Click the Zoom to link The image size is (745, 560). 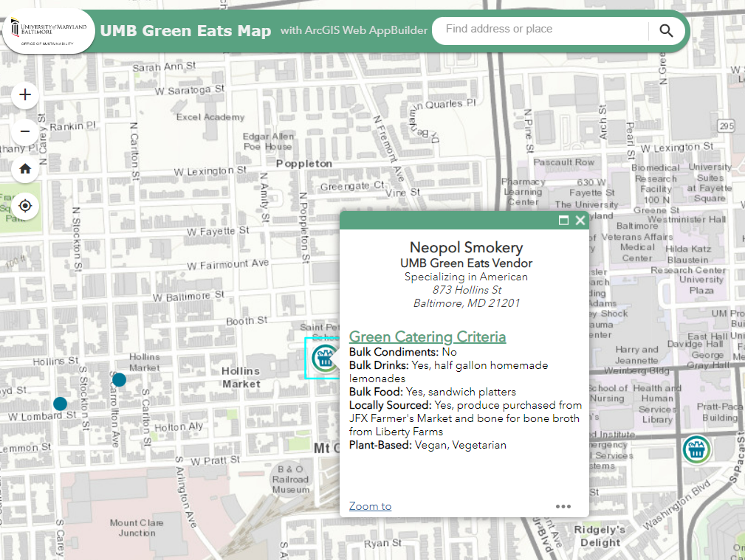370,506
